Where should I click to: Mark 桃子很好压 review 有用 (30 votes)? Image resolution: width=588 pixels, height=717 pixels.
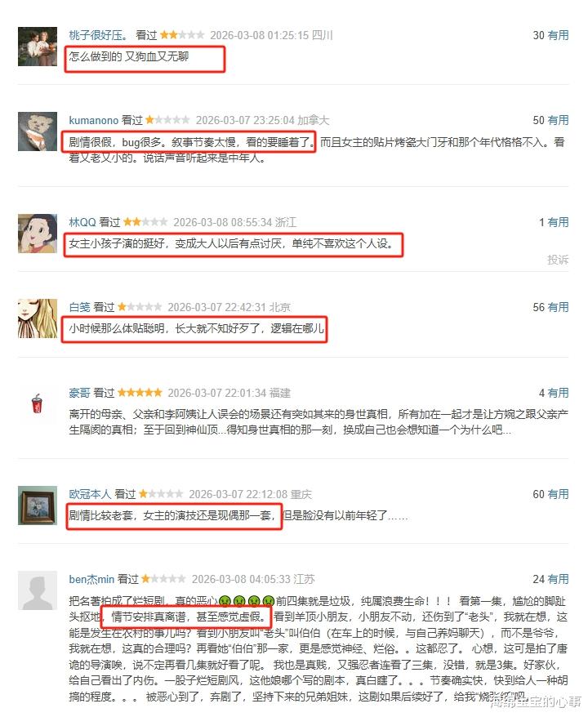point(558,35)
